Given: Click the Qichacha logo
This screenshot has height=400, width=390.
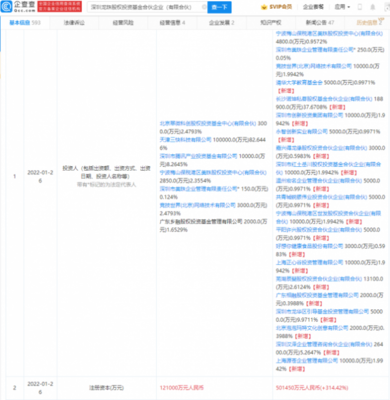Looking at the screenshot, I should 18,6.
